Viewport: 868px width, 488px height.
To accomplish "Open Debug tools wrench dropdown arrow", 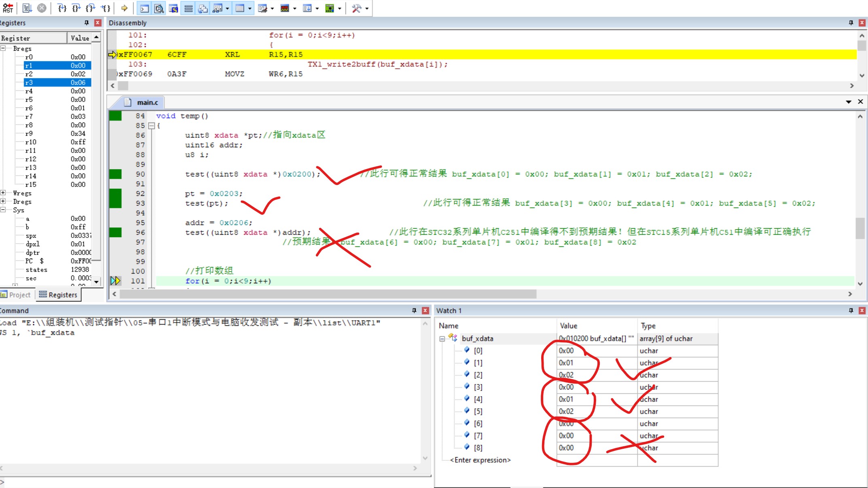I will 367,8.
